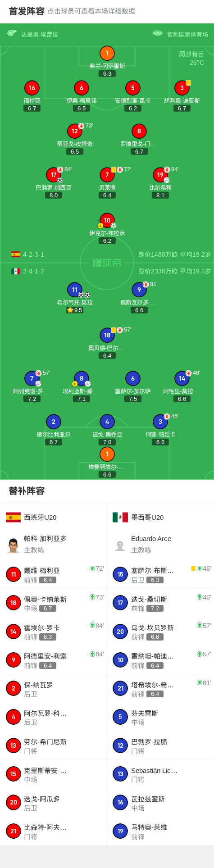Open substitute 17 迭戈-桑切斯 rated 7.2
This screenshot has height=868, width=214.
120,603
